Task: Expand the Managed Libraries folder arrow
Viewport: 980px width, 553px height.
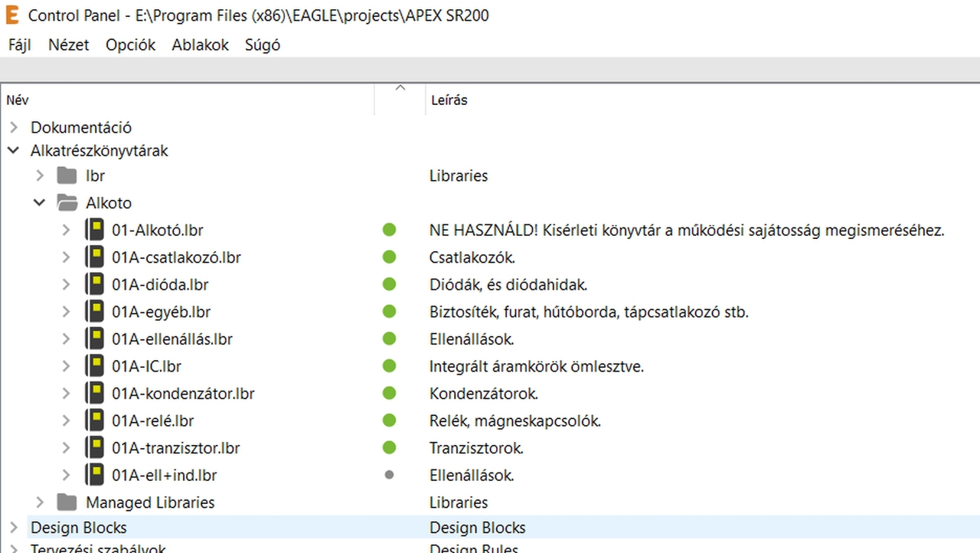Action: (41, 502)
